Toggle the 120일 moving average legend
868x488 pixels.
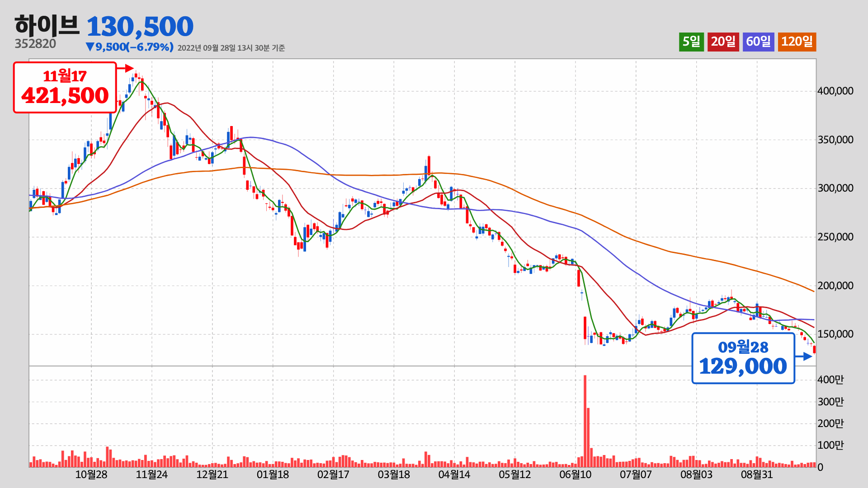click(797, 42)
